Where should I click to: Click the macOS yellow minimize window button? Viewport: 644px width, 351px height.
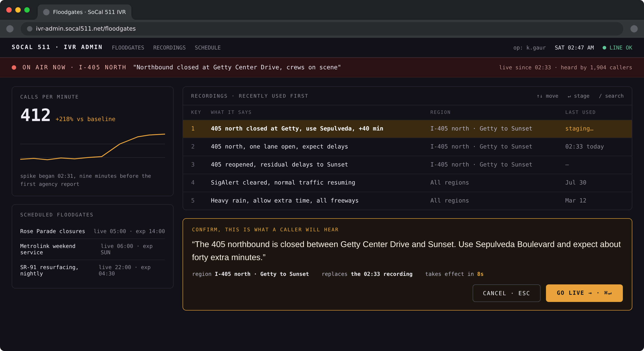[18, 10]
